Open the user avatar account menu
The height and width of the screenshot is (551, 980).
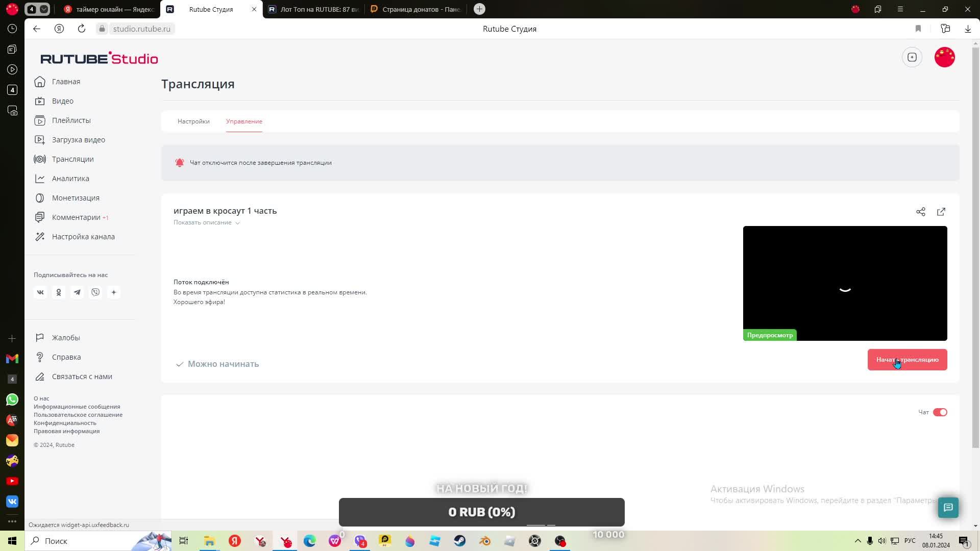tap(944, 57)
